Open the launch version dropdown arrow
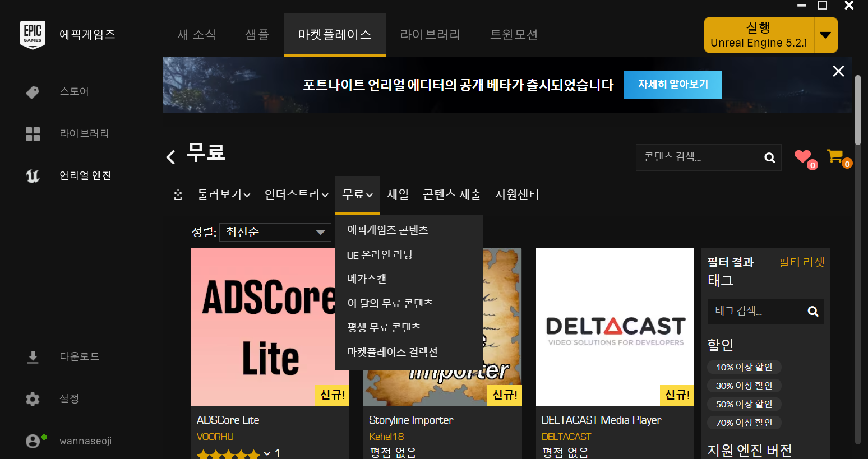This screenshot has height=459, width=868. (x=825, y=35)
